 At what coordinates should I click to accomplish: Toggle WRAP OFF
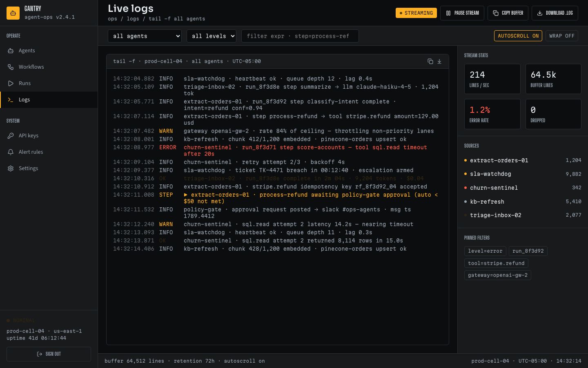point(562,36)
